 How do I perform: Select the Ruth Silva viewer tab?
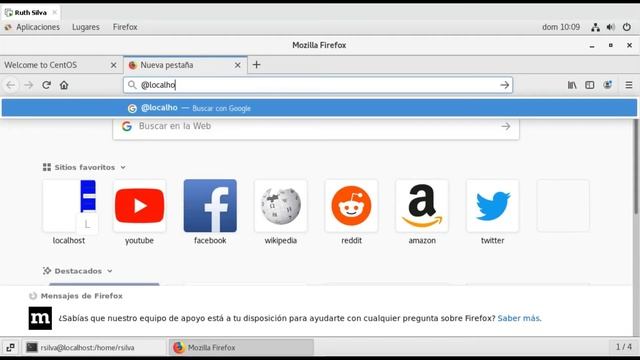30,13
